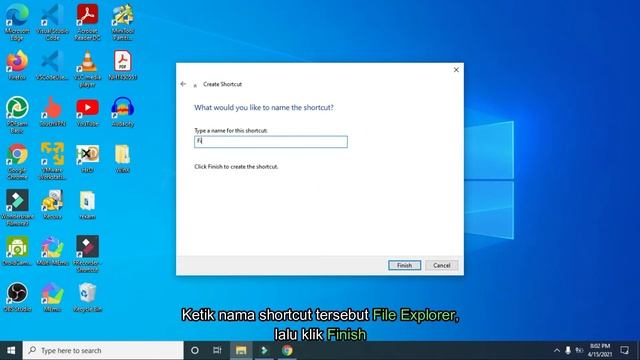Open Task View from the taskbar
Image resolution: width=640 pixels, height=360 pixels.
(217, 350)
